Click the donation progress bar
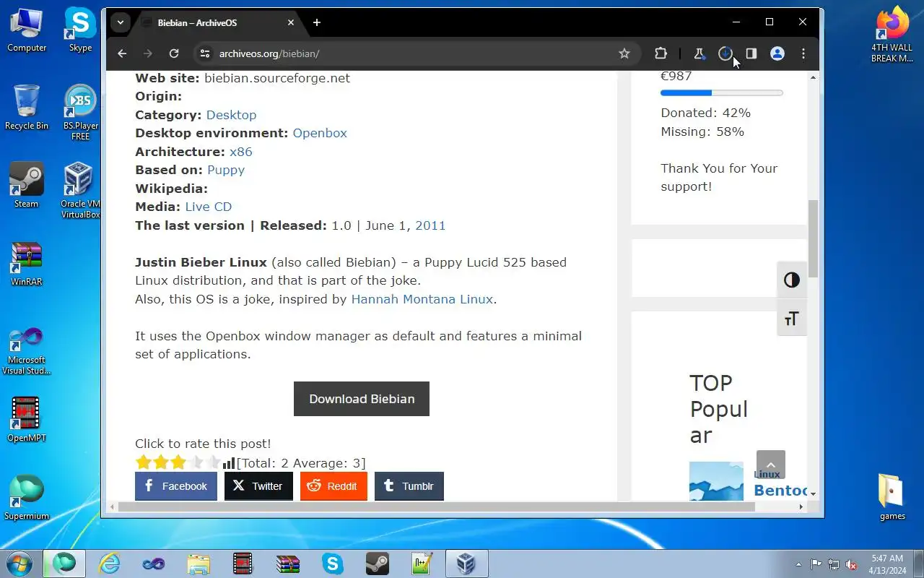 (722, 92)
